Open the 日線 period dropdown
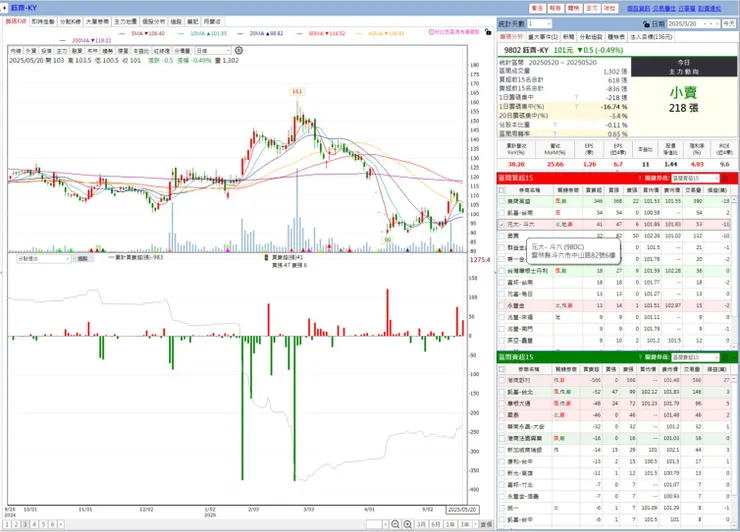 tap(213, 51)
